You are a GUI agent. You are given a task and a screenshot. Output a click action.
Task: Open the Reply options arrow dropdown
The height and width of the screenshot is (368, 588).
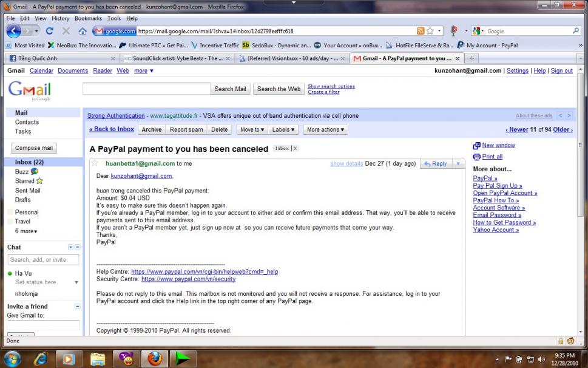[x=458, y=163]
